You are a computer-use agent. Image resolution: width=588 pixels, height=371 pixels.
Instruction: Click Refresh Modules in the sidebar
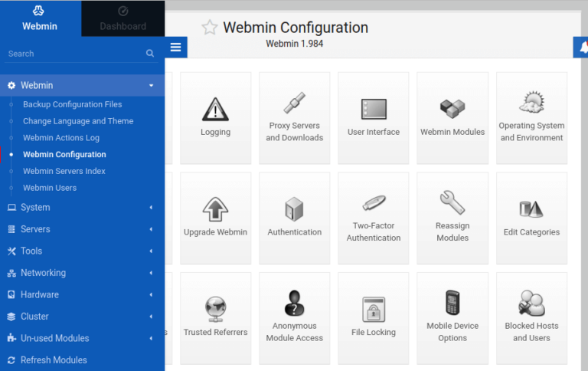pos(54,360)
